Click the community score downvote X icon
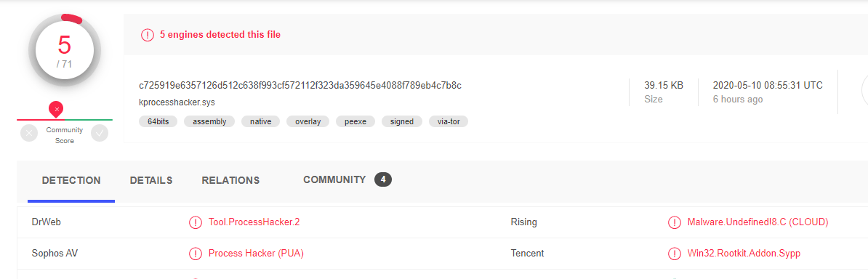Viewport: 868px width, 279px height. (29, 133)
